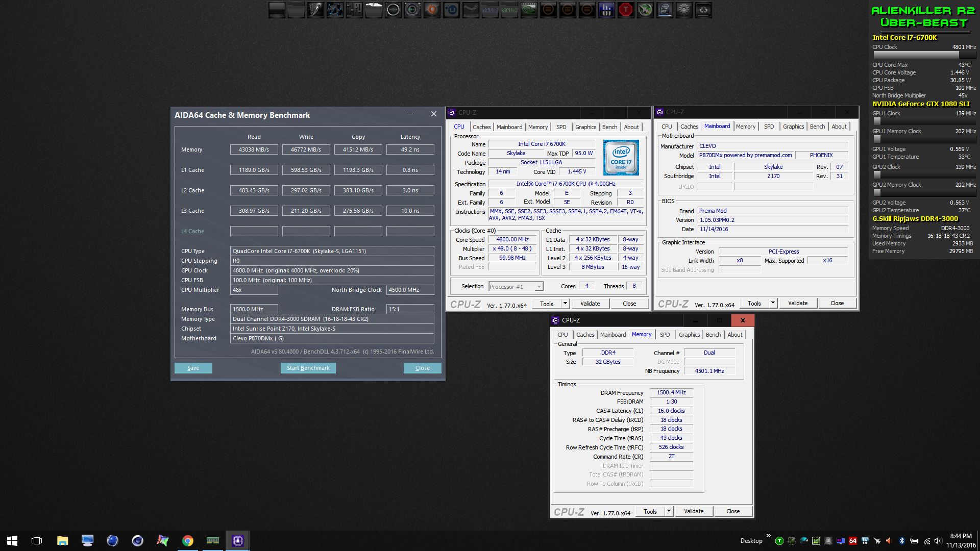This screenshot has height=551, width=980.
Task: Open the red AIDA64 tray icon
Action: pyautogui.click(x=853, y=541)
